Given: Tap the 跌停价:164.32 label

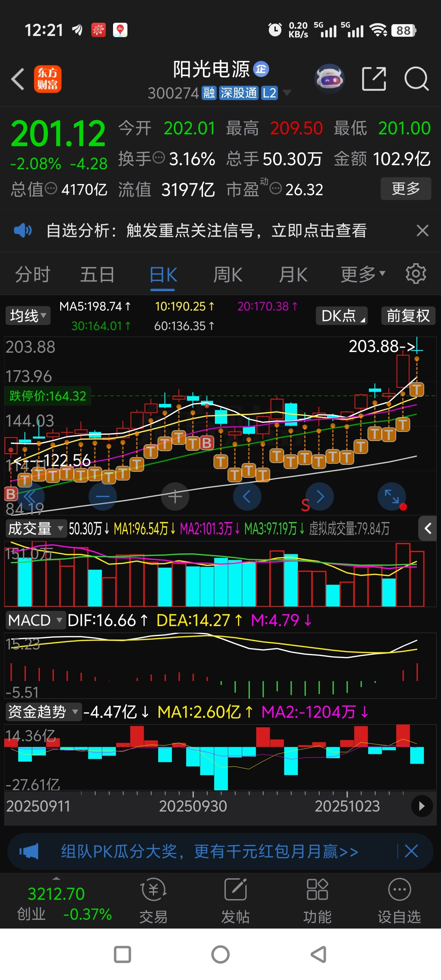Looking at the screenshot, I should [x=48, y=395].
